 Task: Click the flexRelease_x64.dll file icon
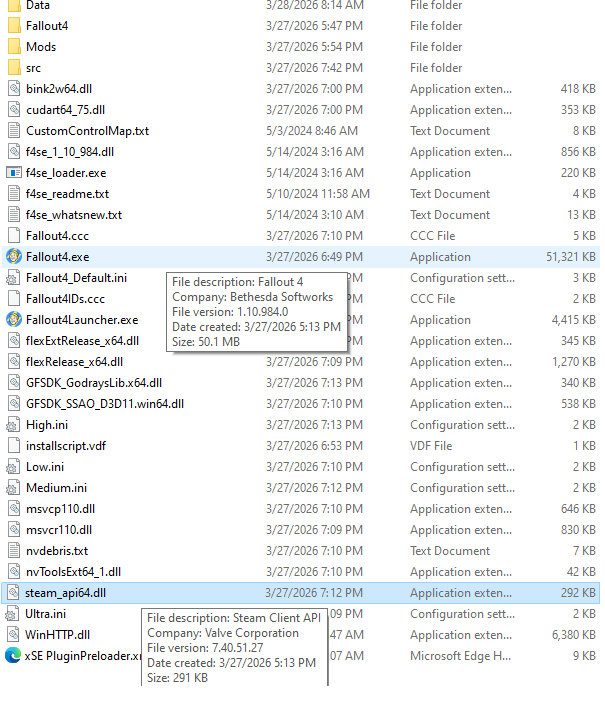point(14,361)
